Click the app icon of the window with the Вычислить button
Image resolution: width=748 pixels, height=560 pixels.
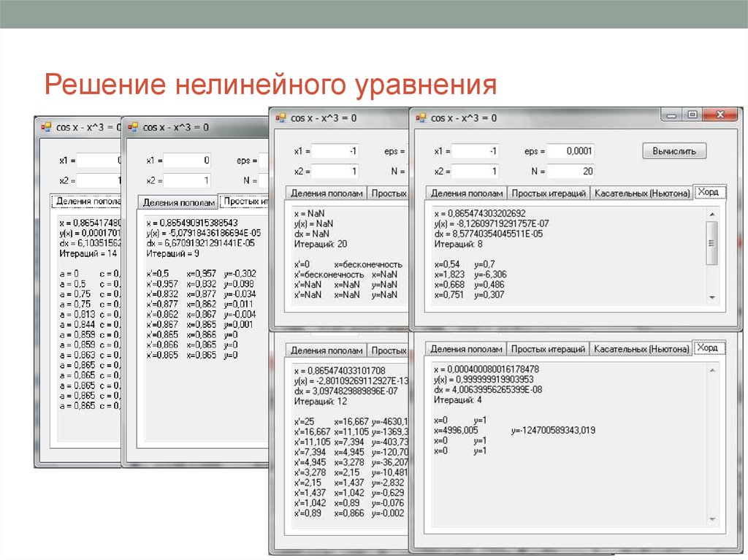(x=421, y=118)
